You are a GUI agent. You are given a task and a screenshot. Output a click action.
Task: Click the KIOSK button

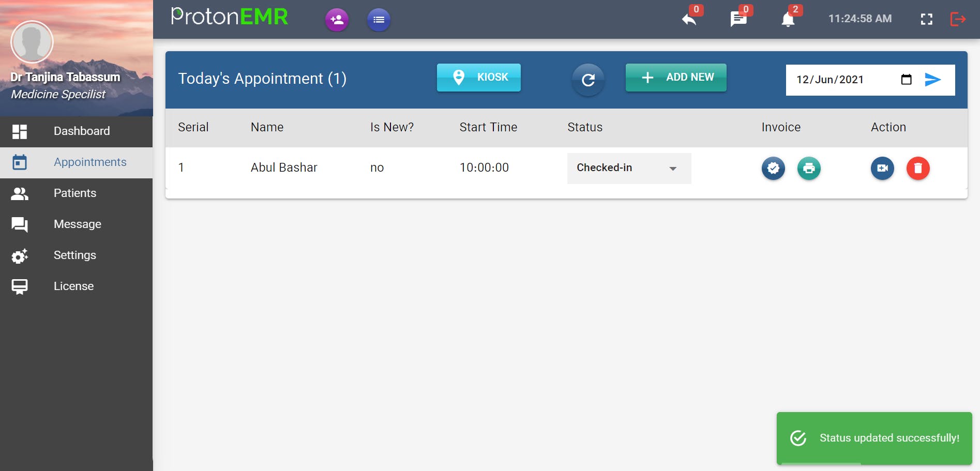(478, 78)
